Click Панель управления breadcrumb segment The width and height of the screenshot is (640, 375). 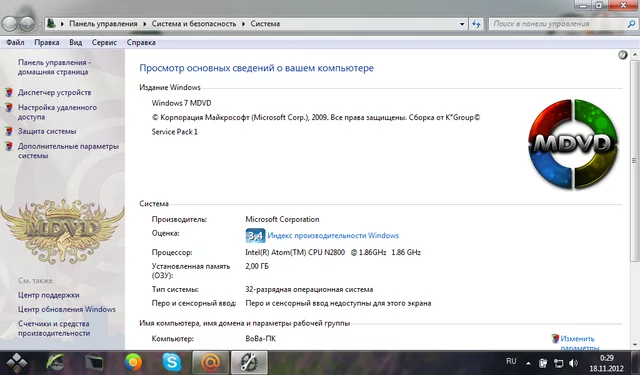point(103,24)
